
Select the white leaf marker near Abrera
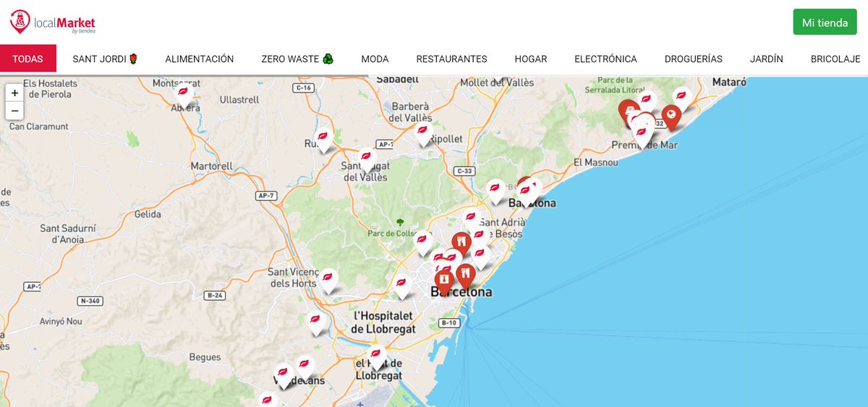point(184,95)
